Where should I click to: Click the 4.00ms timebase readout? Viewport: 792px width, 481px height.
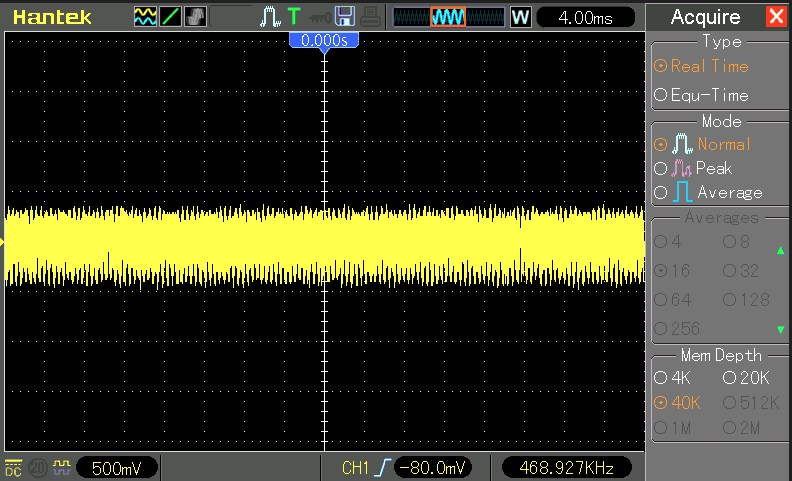(587, 17)
